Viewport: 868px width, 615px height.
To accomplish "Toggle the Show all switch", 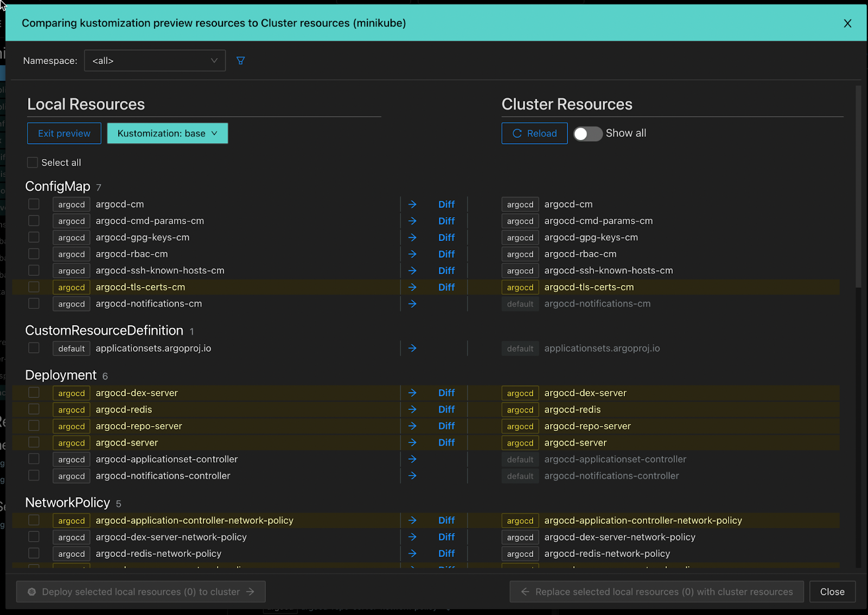I will (588, 134).
